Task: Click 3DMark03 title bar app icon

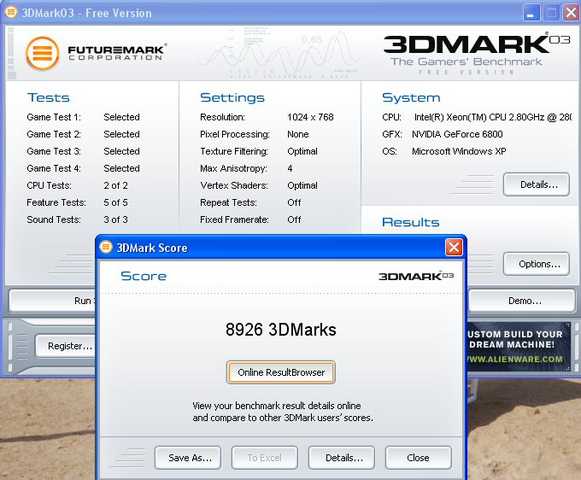Action: pos(11,12)
